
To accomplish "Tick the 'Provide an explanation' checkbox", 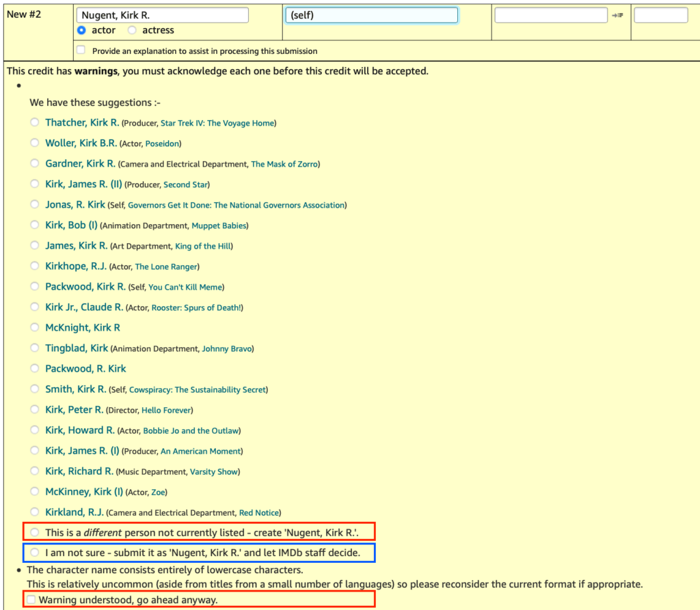I will coord(81,51).
